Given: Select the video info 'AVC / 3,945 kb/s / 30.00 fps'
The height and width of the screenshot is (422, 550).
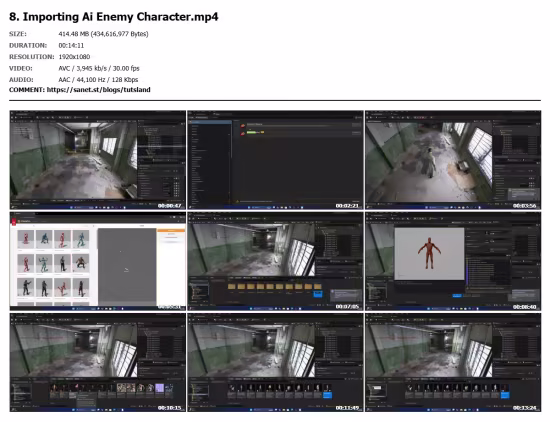Looking at the screenshot, I should coord(99,68).
